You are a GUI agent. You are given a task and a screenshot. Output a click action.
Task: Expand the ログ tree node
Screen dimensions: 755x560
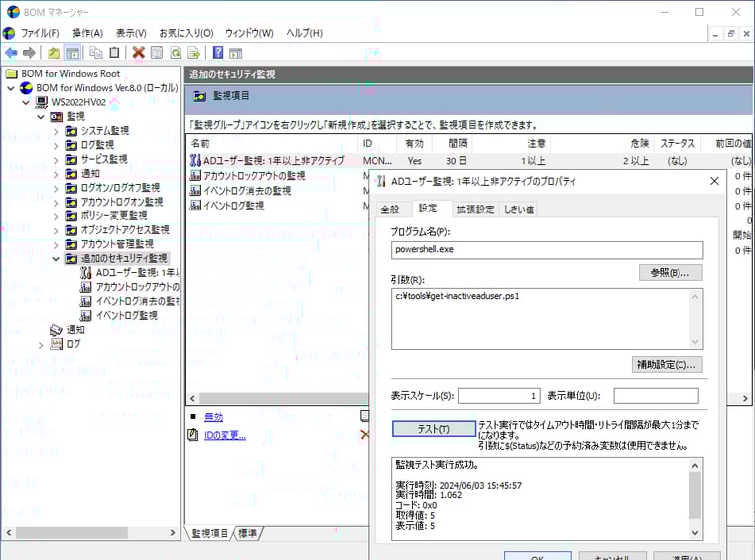click(41, 345)
